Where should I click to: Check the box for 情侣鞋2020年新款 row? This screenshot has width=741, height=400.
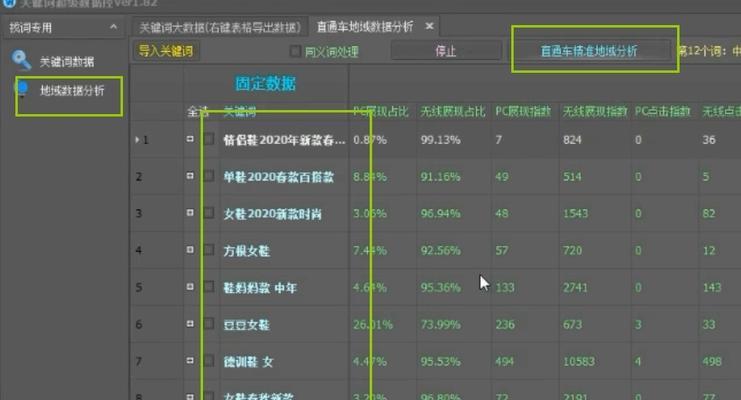coord(209,140)
